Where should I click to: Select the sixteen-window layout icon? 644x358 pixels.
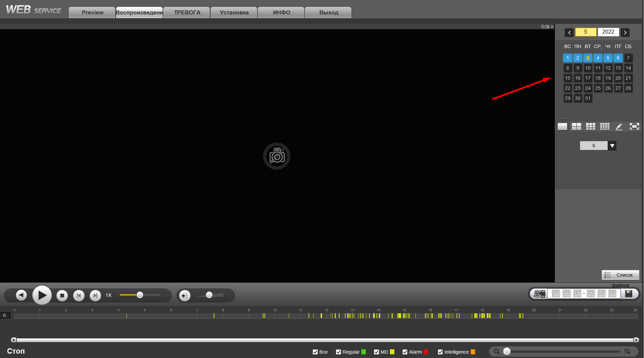tap(605, 126)
